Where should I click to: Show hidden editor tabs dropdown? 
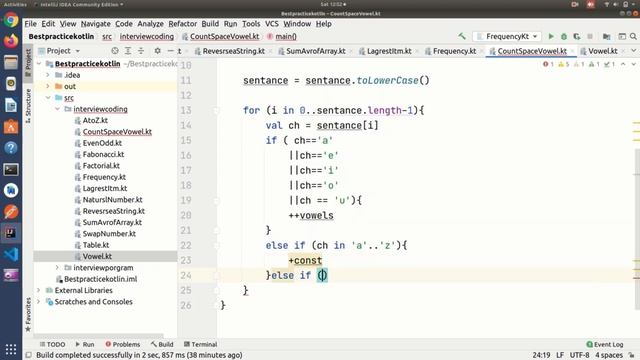pos(633,51)
